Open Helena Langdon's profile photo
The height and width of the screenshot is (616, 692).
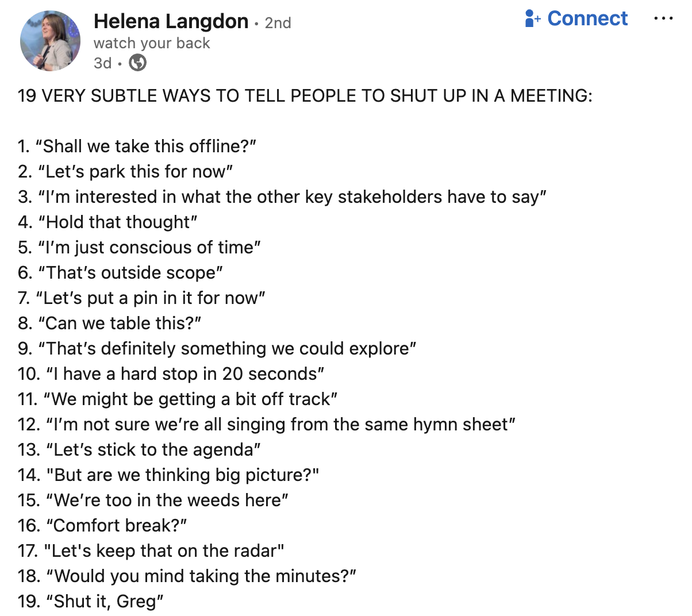click(50, 41)
